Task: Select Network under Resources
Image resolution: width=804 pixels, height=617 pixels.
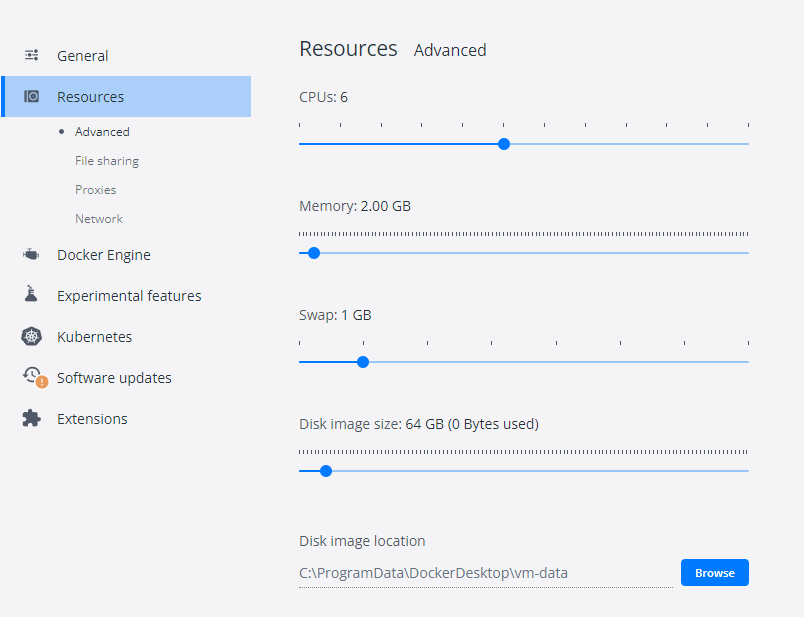Action: click(99, 219)
